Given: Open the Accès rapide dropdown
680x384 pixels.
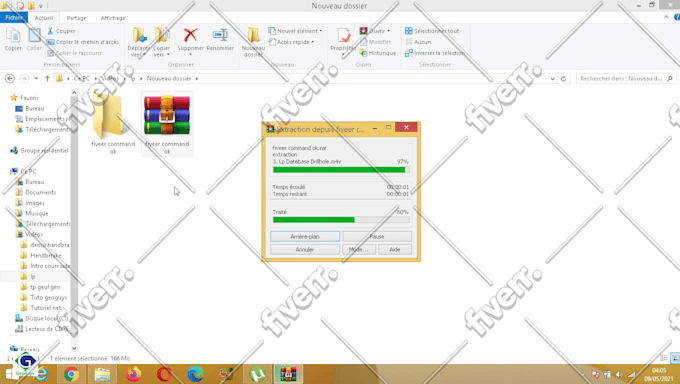Looking at the screenshot, I should pyautogui.click(x=291, y=42).
